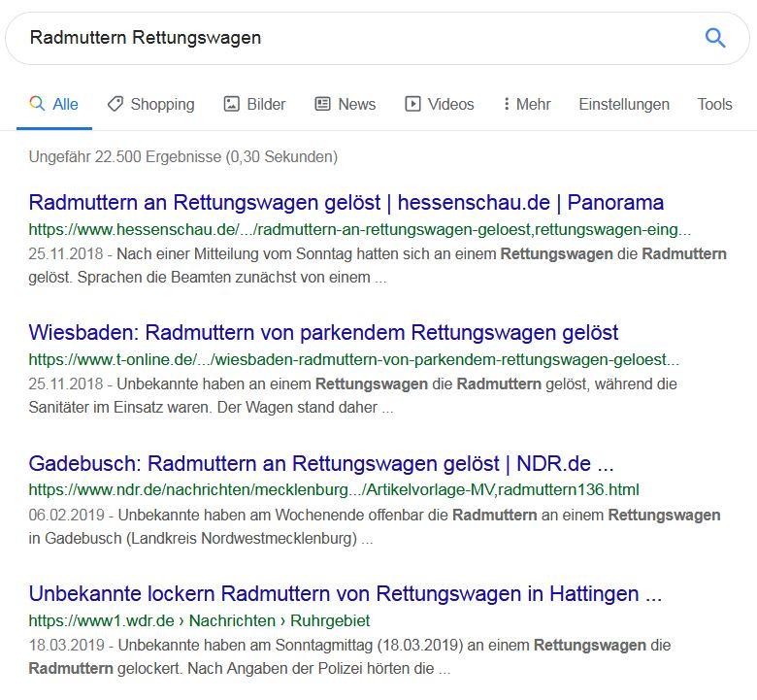Click snippet line in Gadebusch (Landkreis Nordwestmecklenburg)

(200, 538)
